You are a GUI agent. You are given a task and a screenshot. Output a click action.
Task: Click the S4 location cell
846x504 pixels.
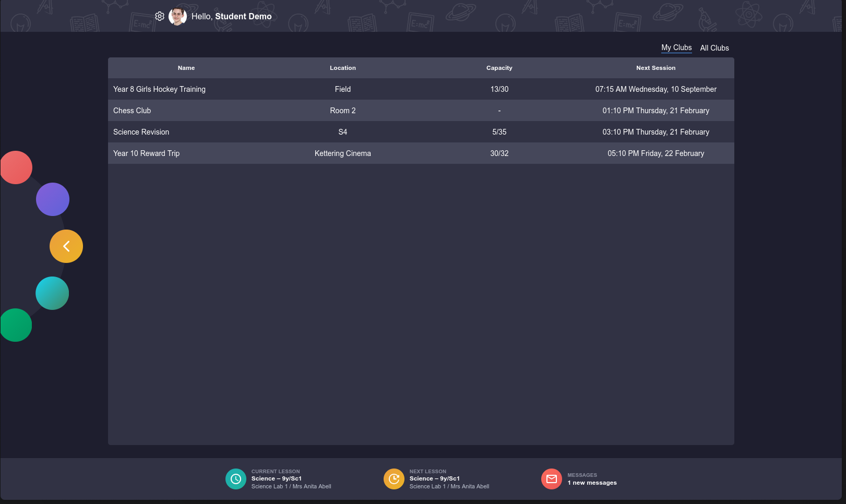343,132
